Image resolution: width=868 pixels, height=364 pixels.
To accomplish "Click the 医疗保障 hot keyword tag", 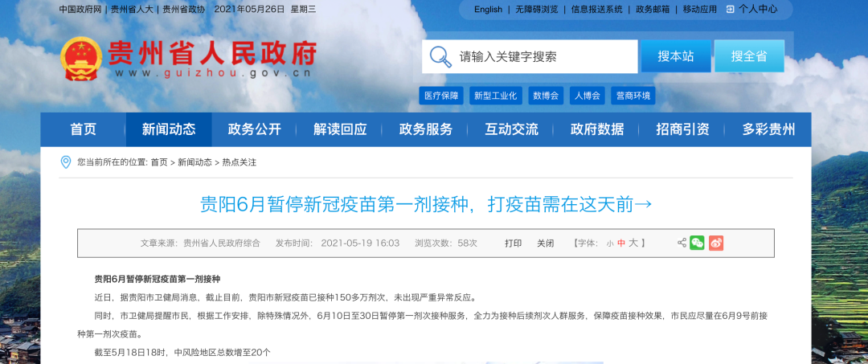I will (x=441, y=96).
